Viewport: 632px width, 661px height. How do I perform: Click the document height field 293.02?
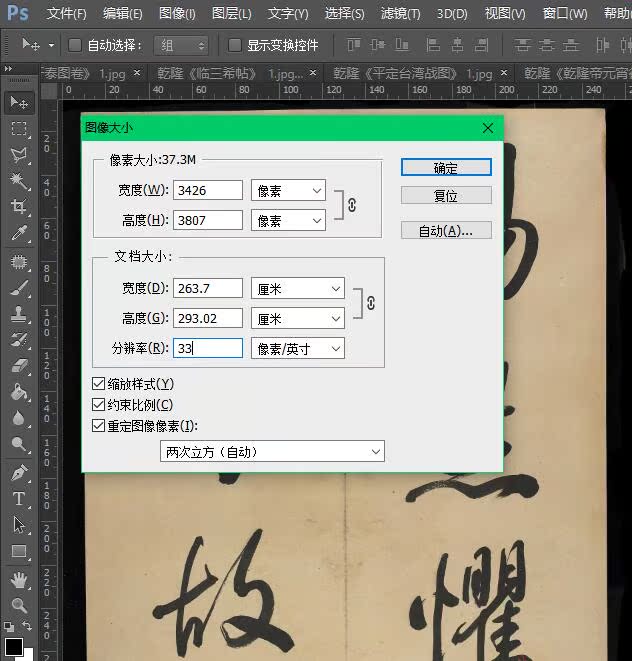click(208, 318)
